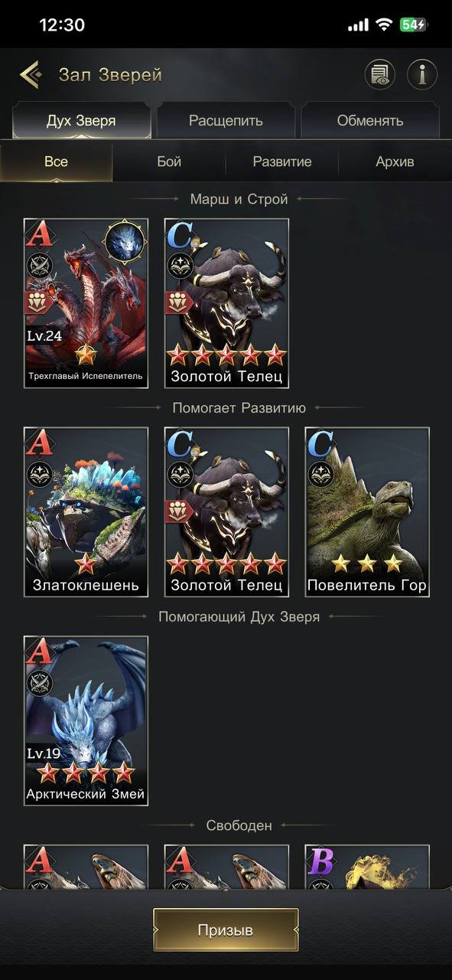
Task: Open the info icon in the header
Action: point(421,74)
